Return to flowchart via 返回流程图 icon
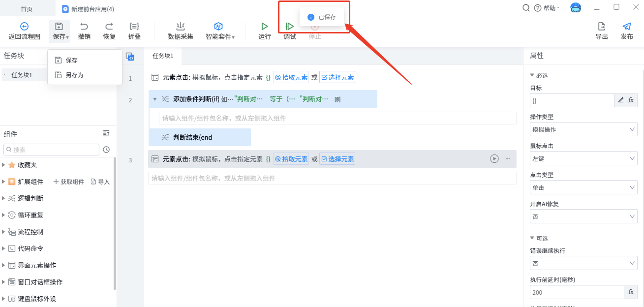Screen dimensions: 644x307 (24, 27)
